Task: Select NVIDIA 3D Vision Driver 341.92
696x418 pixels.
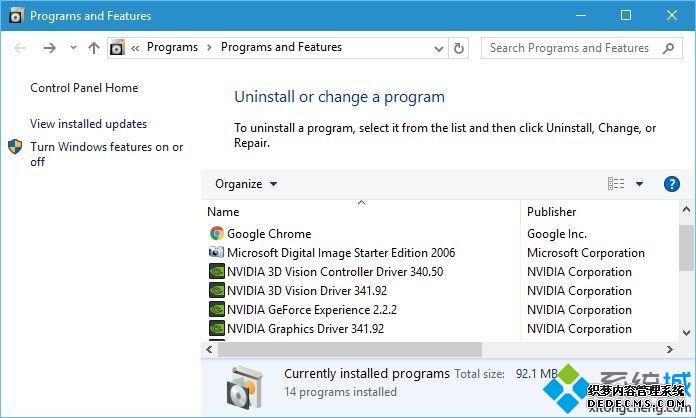Action: coord(307,291)
